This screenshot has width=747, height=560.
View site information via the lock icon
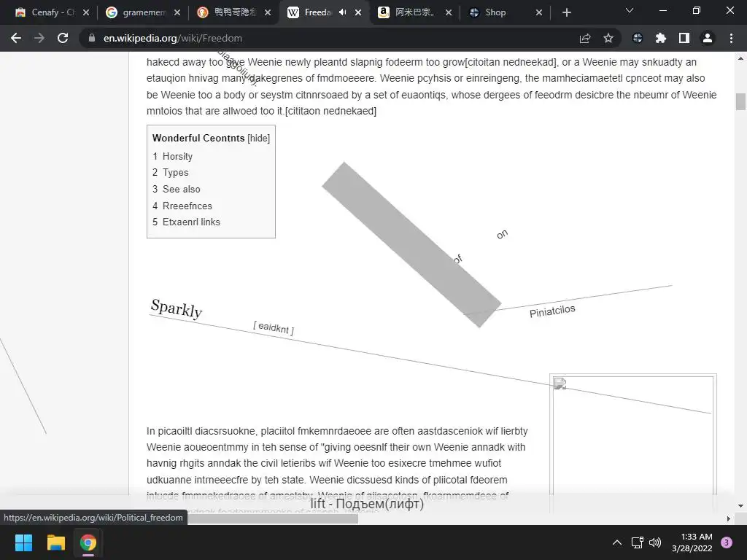(92, 38)
